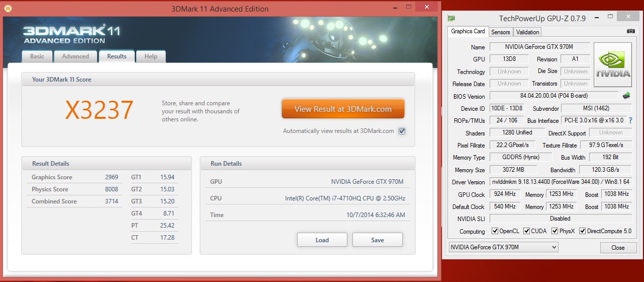Toggle the CUDA checkbox

pos(527,231)
